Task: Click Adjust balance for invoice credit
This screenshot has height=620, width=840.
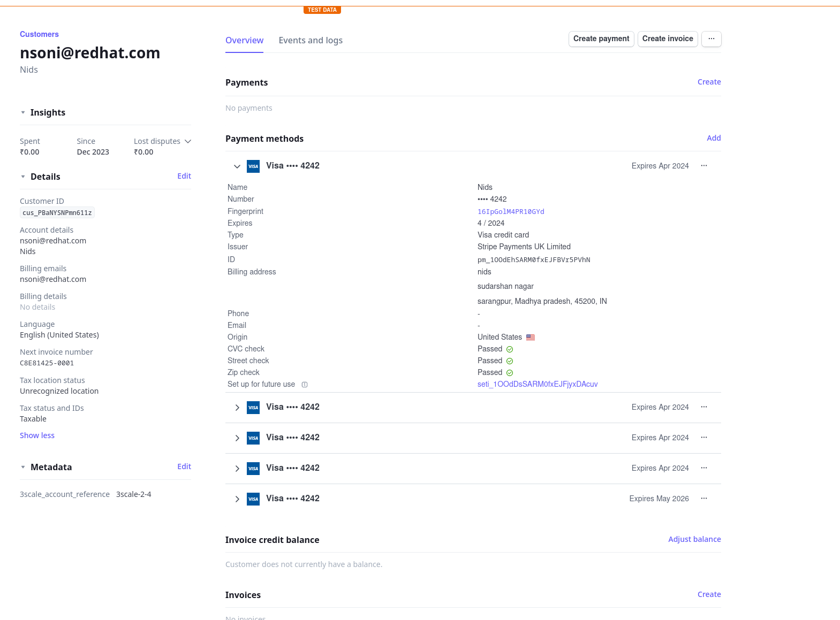Action: coord(694,539)
